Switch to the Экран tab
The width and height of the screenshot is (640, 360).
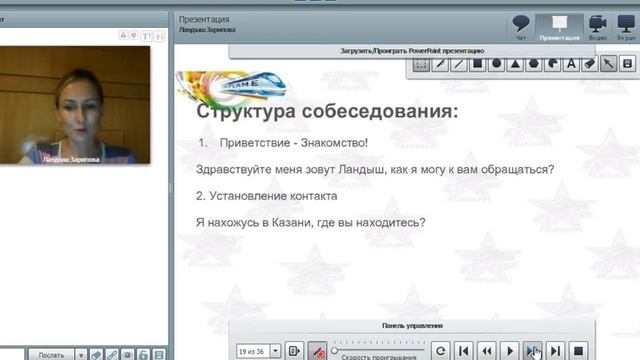click(x=626, y=27)
